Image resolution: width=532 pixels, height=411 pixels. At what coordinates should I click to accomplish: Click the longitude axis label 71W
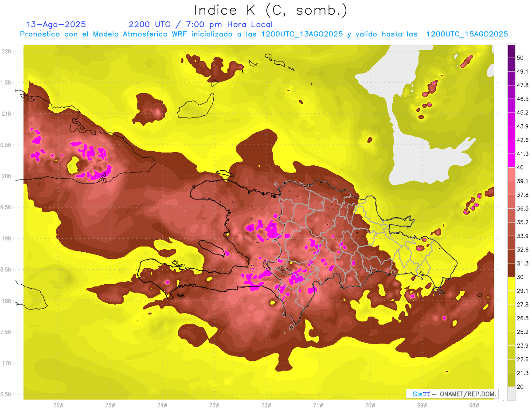pyautogui.click(x=318, y=405)
